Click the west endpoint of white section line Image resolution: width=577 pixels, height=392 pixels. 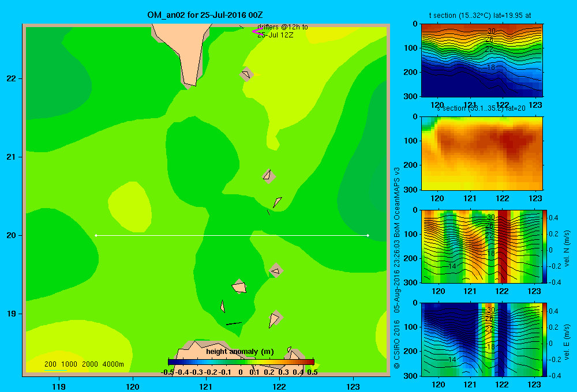pos(96,235)
